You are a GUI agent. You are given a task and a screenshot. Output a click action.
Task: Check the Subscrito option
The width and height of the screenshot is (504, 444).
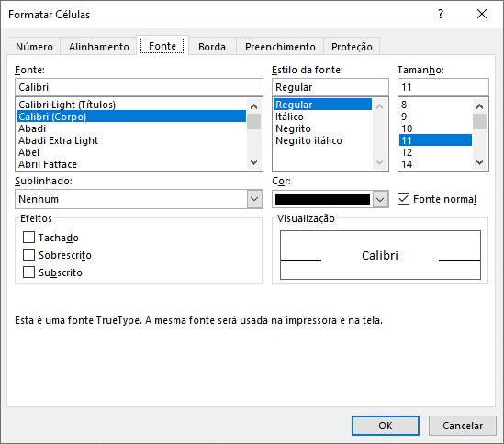tap(29, 272)
